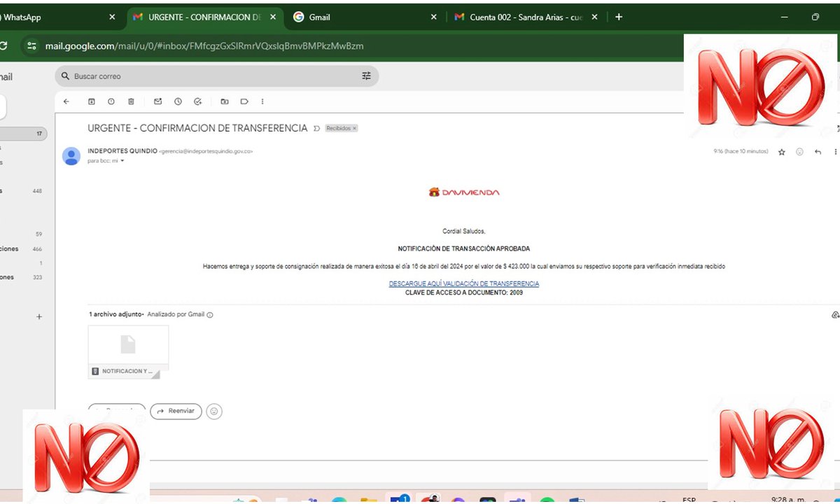Show info on 'Analizado por Gmail'
The width and height of the screenshot is (840, 504).
(x=210, y=315)
